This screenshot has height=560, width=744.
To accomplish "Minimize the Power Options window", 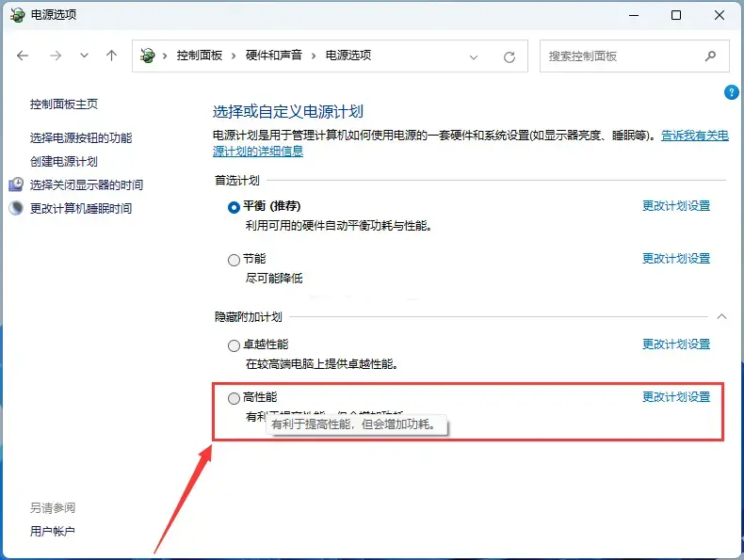I will 634,15.
